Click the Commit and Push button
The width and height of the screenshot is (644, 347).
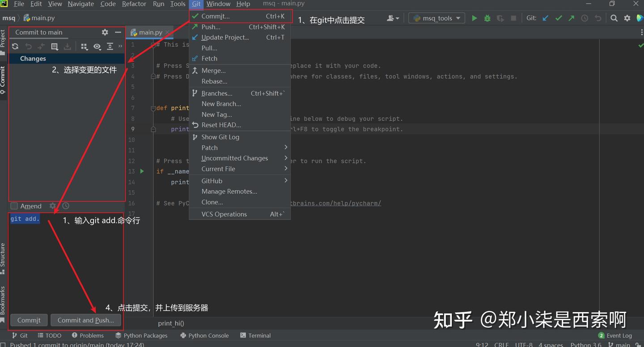[x=85, y=320]
